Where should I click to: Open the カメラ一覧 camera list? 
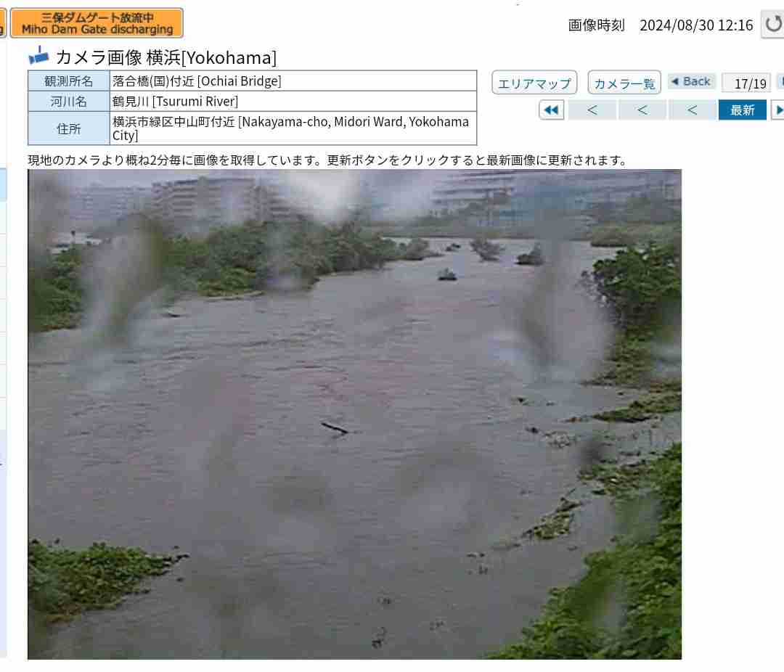point(624,83)
